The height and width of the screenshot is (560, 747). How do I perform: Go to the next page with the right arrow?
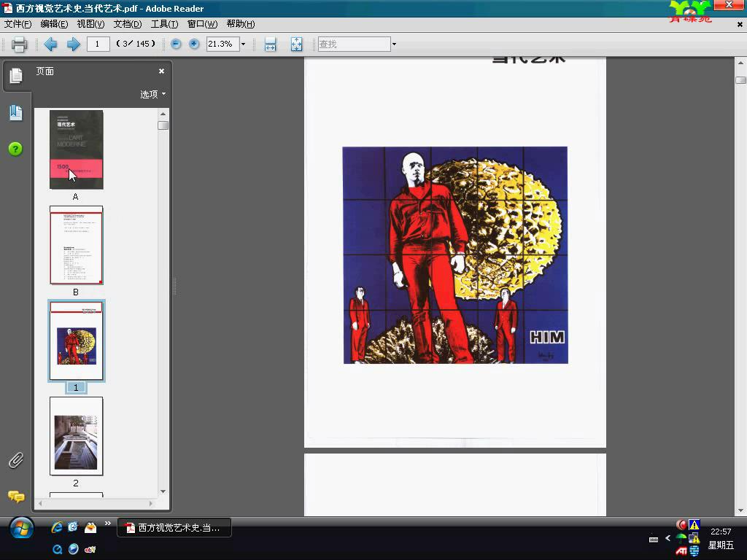[x=74, y=44]
